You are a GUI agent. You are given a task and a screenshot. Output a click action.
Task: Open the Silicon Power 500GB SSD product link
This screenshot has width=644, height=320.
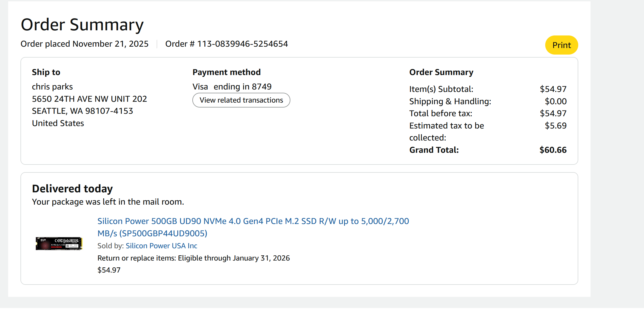point(253,221)
